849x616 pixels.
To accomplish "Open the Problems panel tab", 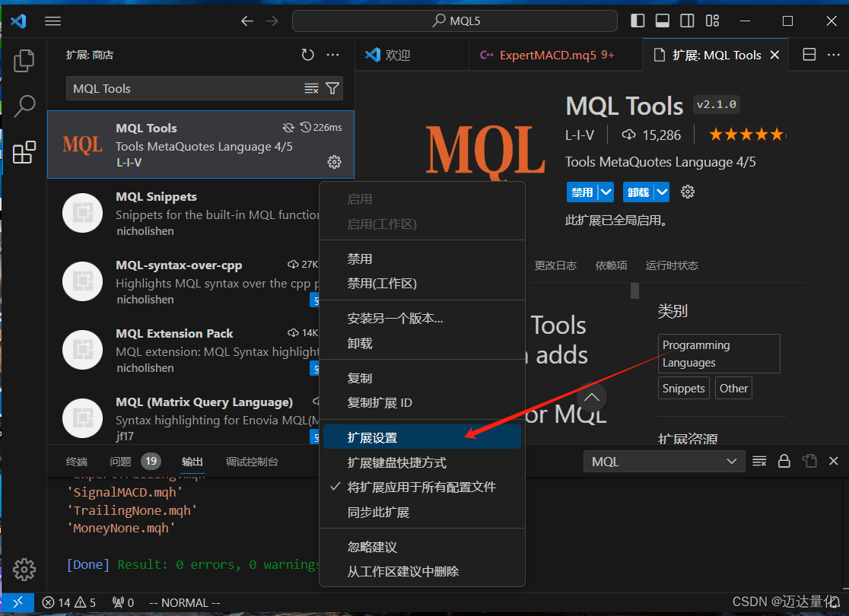I will pos(135,461).
